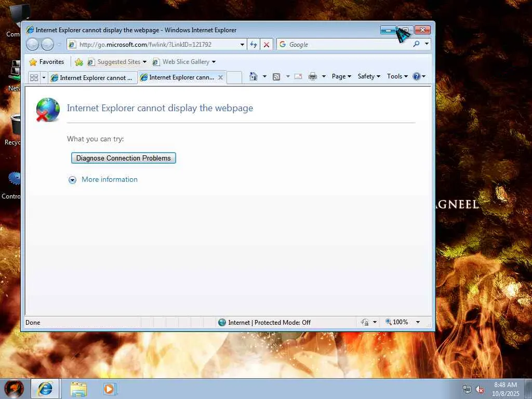
Task: Expand the Web Slice Gallery dropdown arrow
Action: pyautogui.click(x=214, y=62)
